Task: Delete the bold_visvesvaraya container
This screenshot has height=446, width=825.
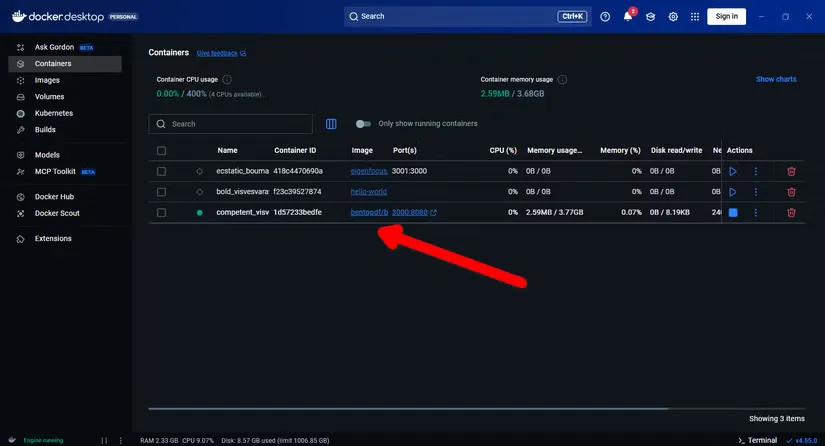Action: pyautogui.click(x=791, y=191)
